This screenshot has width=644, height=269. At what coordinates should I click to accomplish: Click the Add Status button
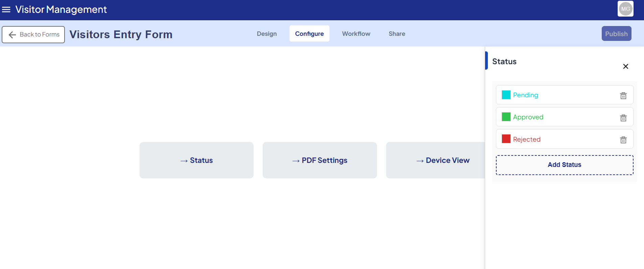coord(564,165)
